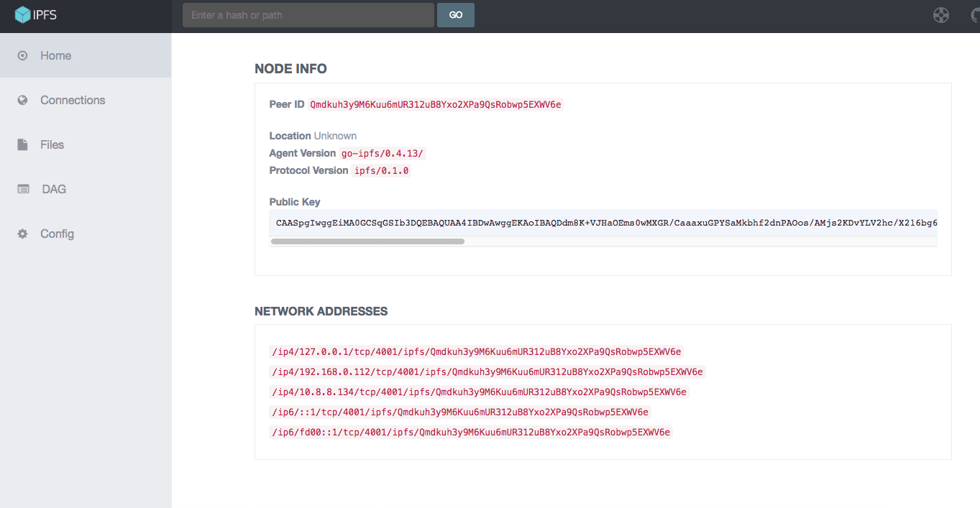Viewport: 980px width, 508px height.
Task: Click the Public Key string value
Action: coord(603,223)
